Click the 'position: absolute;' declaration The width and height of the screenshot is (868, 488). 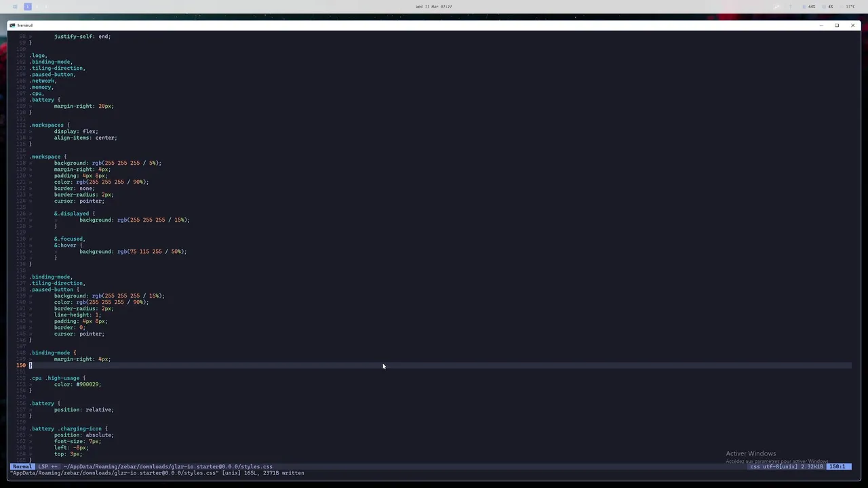pyautogui.click(x=84, y=435)
